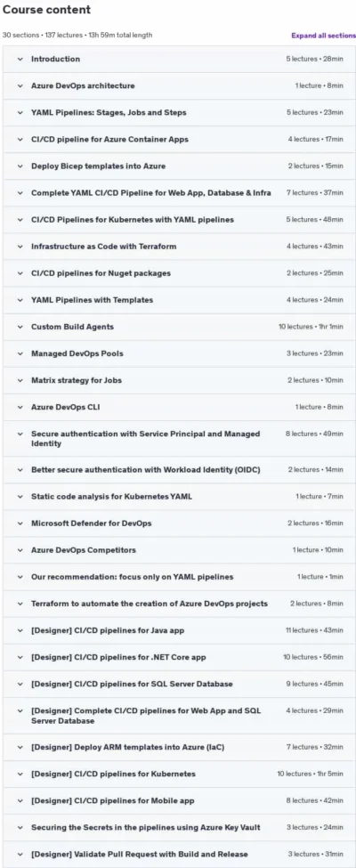The image size is (356, 868).
Task: Toggle chevron for Azure DevOps CLI
Action: click(20, 407)
